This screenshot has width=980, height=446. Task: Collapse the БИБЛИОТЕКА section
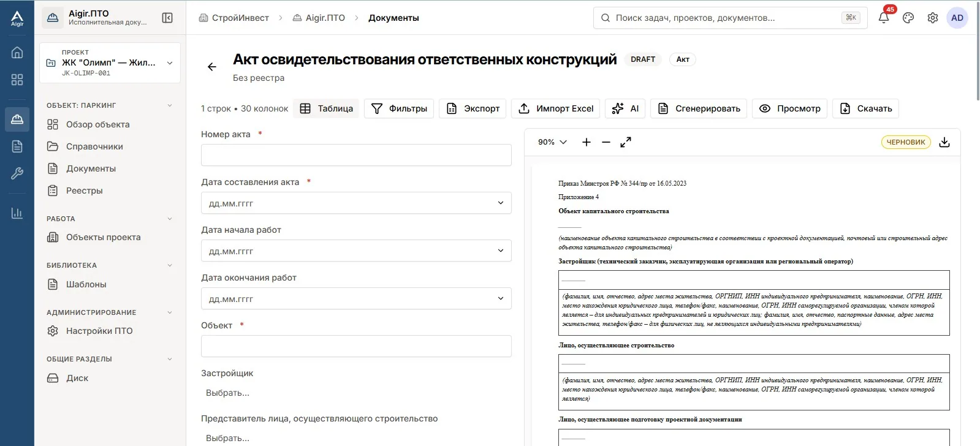170,265
